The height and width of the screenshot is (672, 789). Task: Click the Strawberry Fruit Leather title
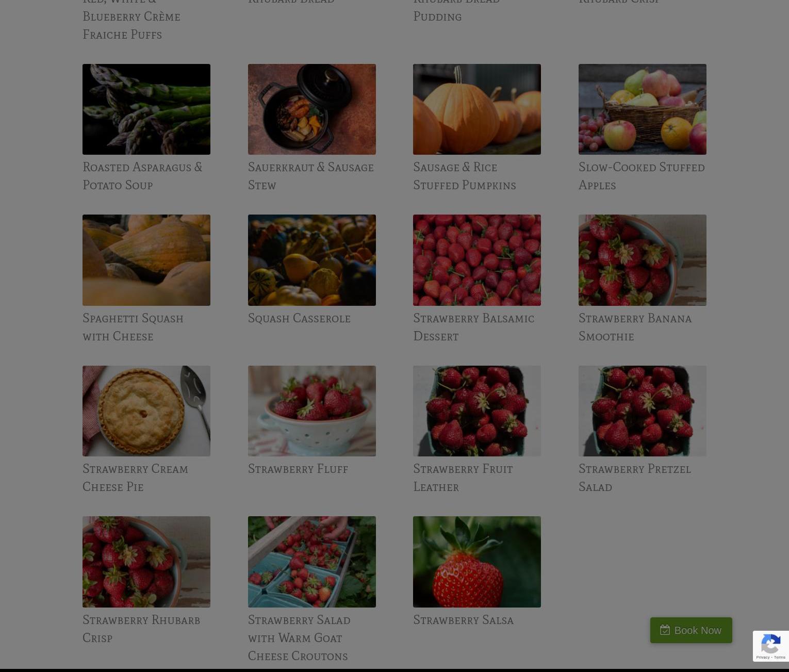(x=463, y=478)
